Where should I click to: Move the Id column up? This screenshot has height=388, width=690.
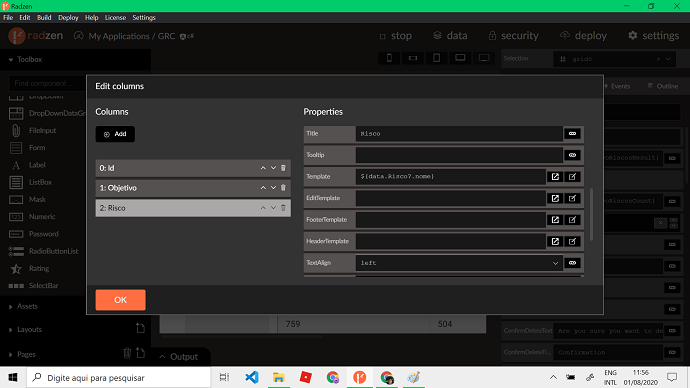point(263,168)
